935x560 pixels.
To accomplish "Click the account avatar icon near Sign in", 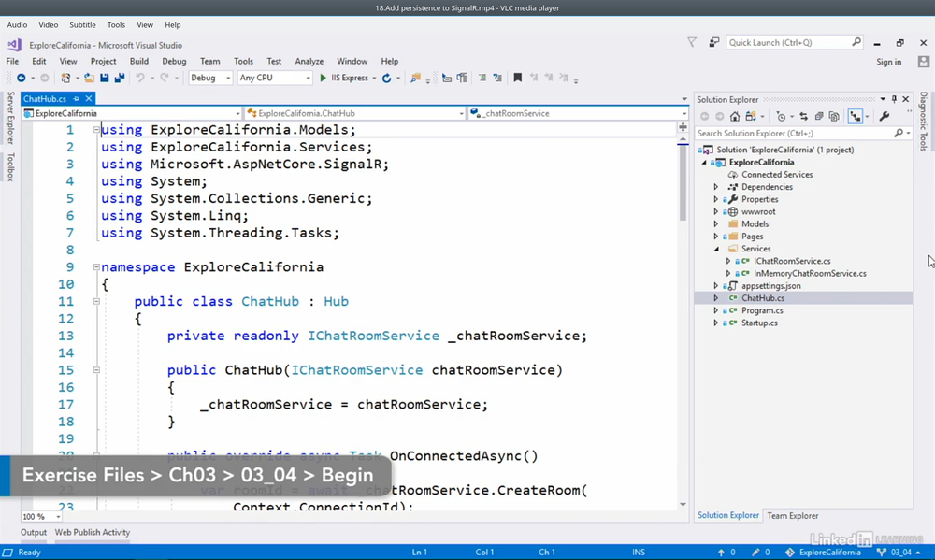I will [924, 62].
